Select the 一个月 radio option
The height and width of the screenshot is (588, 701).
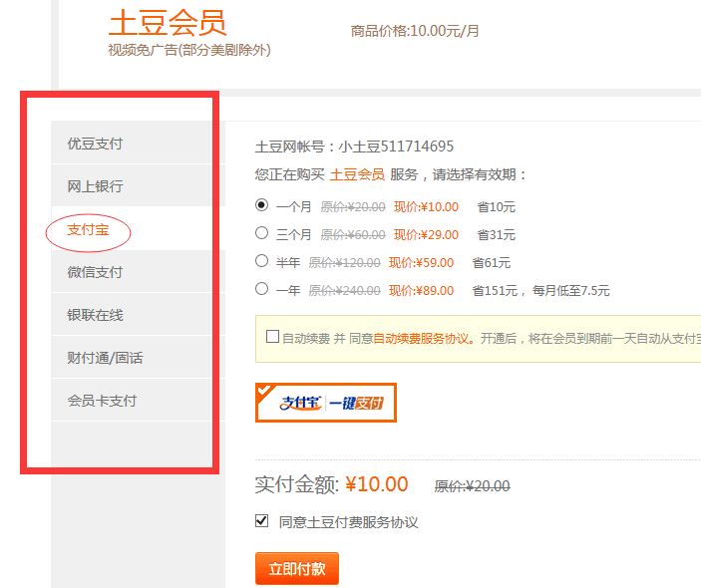(261, 205)
